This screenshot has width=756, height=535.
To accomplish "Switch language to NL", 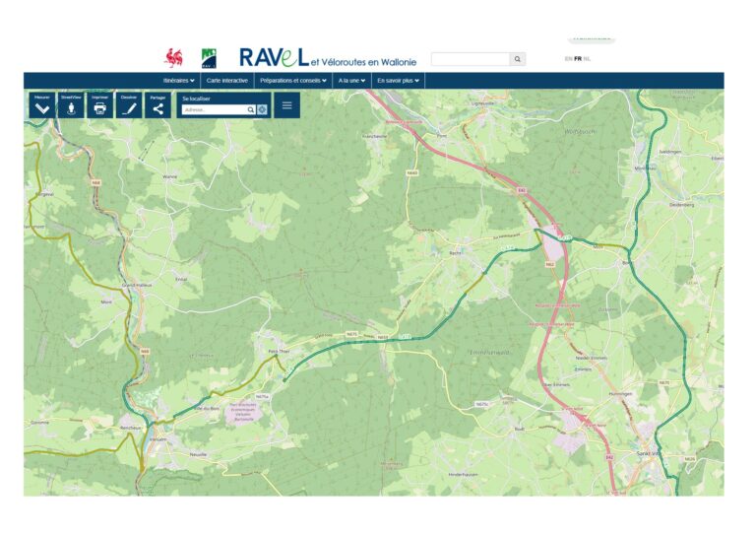I will click(x=587, y=59).
